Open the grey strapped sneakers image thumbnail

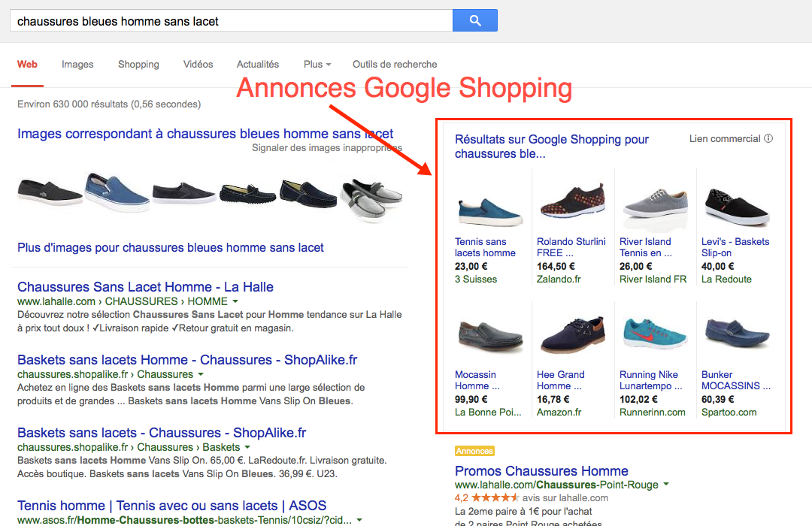pyautogui.click(x=371, y=199)
